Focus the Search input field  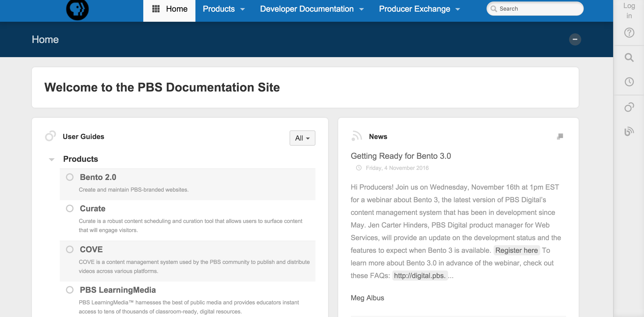pyautogui.click(x=535, y=9)
